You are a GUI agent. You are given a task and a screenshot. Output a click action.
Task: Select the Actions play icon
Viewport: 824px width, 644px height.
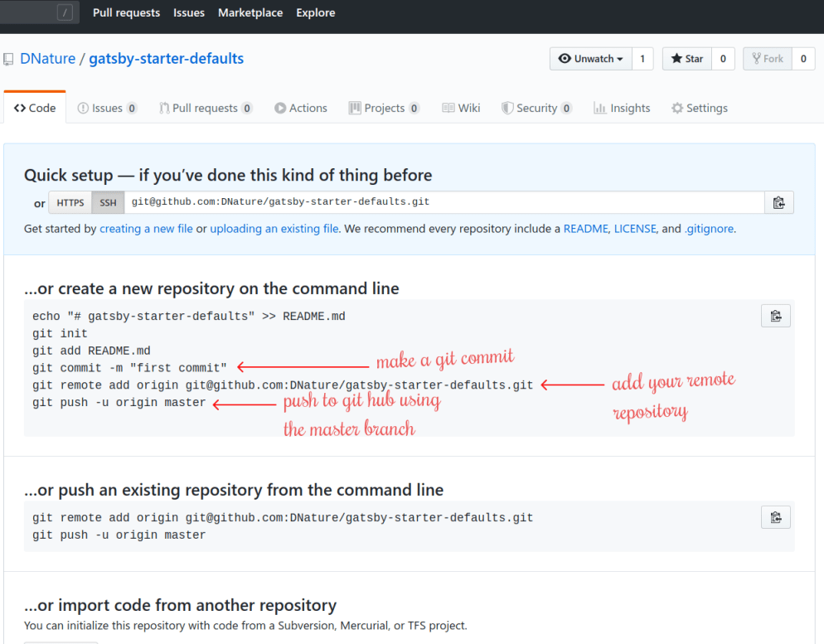pyautogui.click(x=281, y=107)
